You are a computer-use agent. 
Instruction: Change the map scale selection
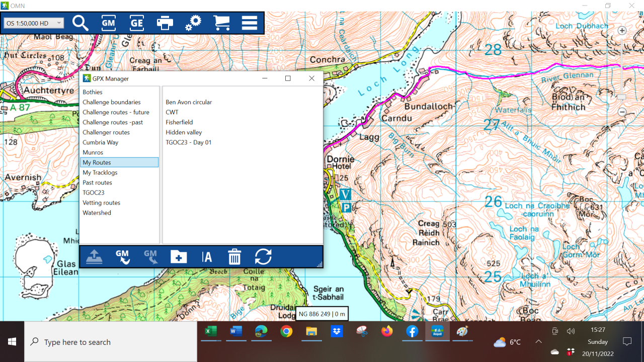coord(34,23)
